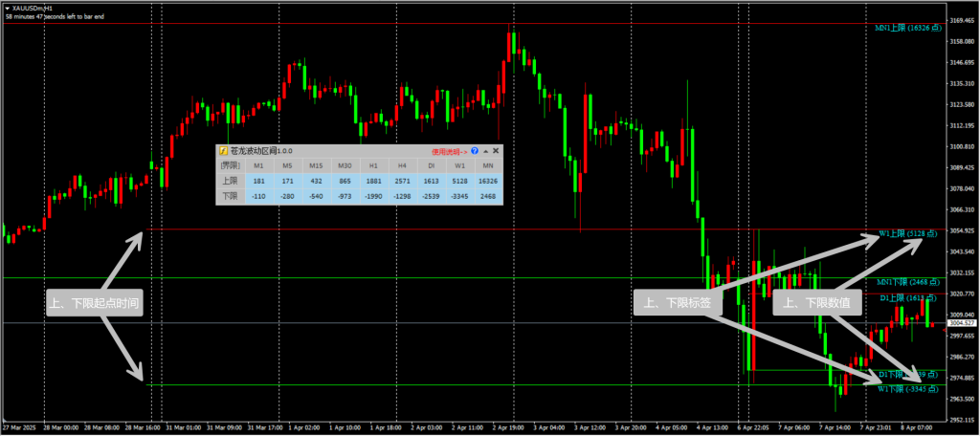Click the current price marker 3004.527
This screenshot has width=980, height=436.
[960, 324]
